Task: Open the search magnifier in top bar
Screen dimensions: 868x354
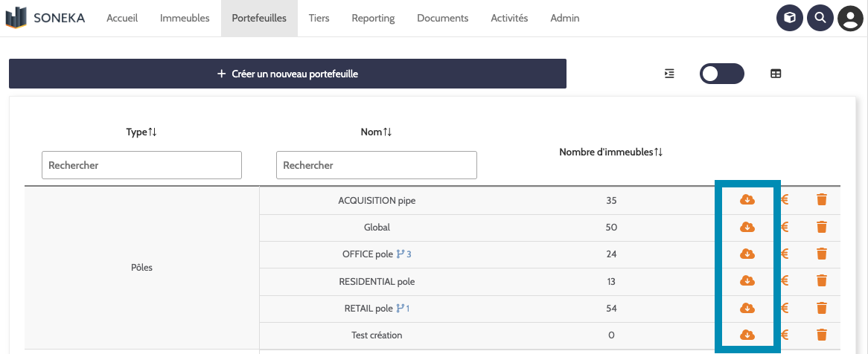Action: (820, 18)
